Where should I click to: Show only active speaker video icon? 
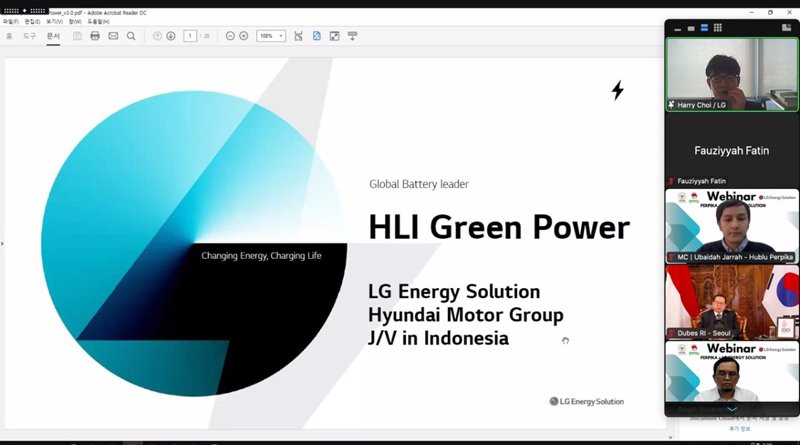[x=691, y=28]
